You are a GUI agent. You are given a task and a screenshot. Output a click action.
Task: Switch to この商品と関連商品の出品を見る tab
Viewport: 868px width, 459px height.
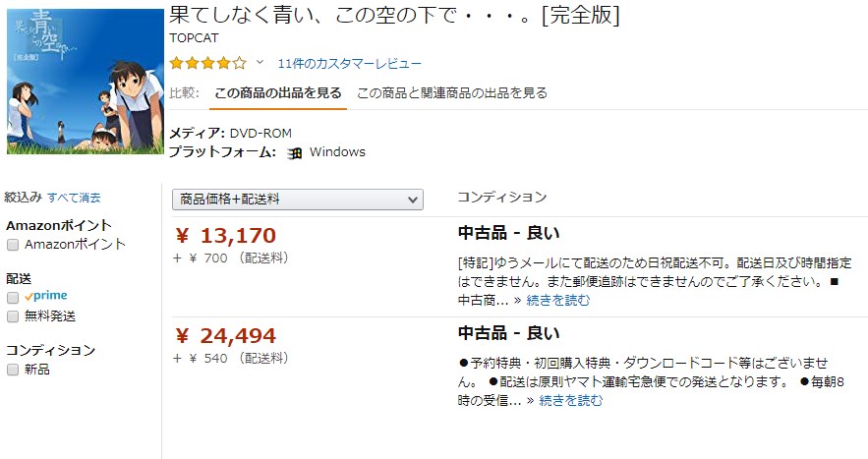click(451, 93)
